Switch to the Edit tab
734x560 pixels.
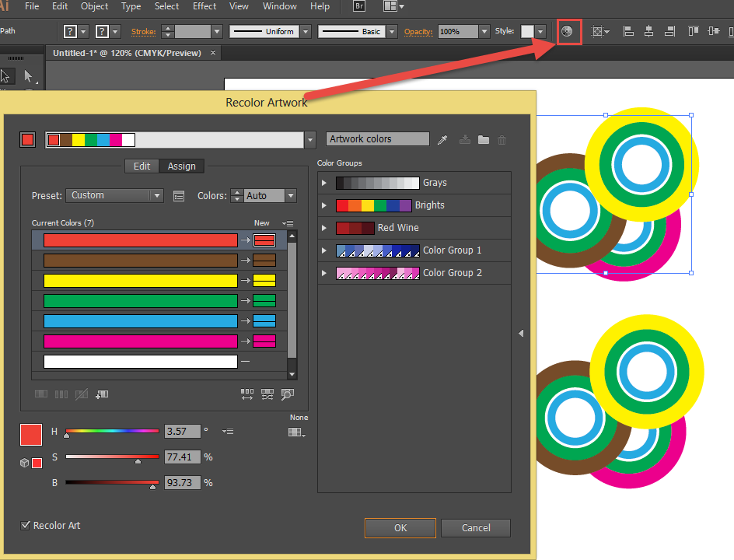point(142,166)
